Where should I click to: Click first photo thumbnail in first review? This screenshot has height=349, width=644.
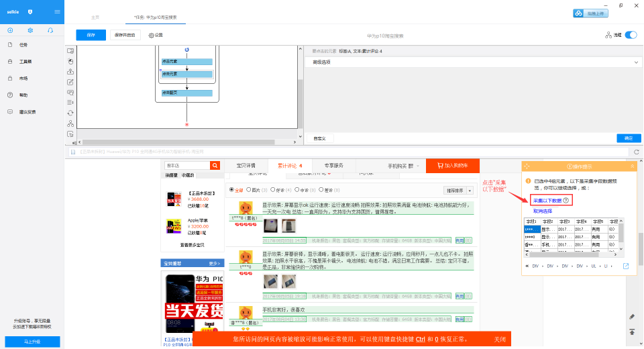coord(270,226)
